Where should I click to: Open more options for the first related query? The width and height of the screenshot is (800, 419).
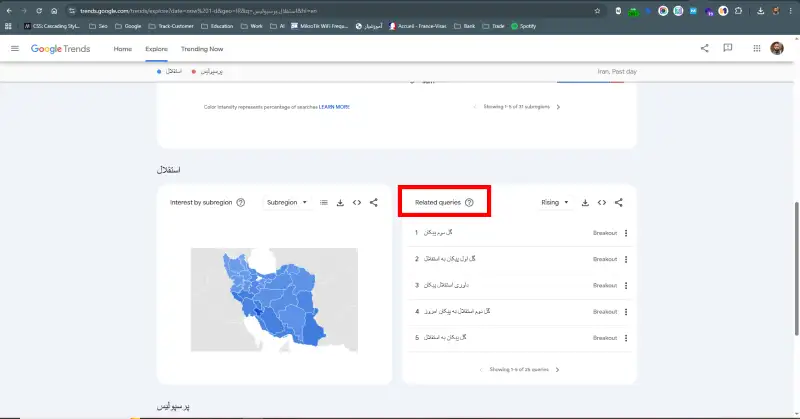[626, 233]
